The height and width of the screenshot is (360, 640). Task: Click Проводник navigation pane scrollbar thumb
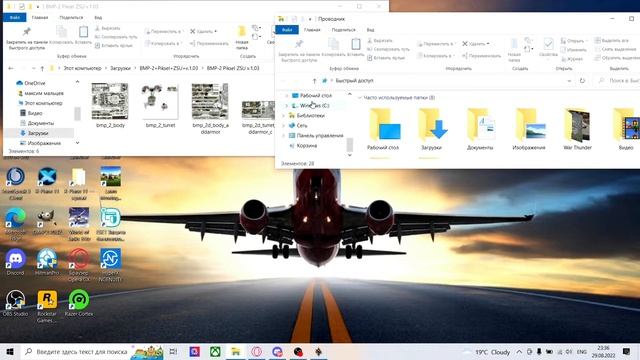(x=349, y=145)
